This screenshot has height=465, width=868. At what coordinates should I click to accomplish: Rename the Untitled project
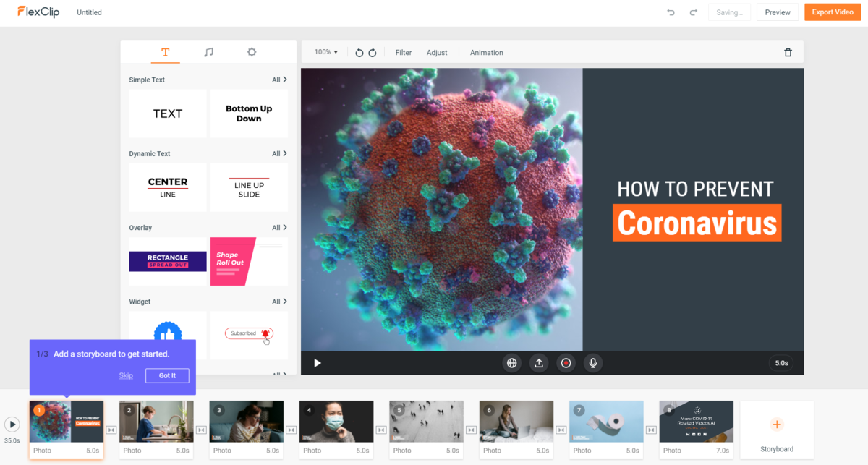[x=89, y=12]
